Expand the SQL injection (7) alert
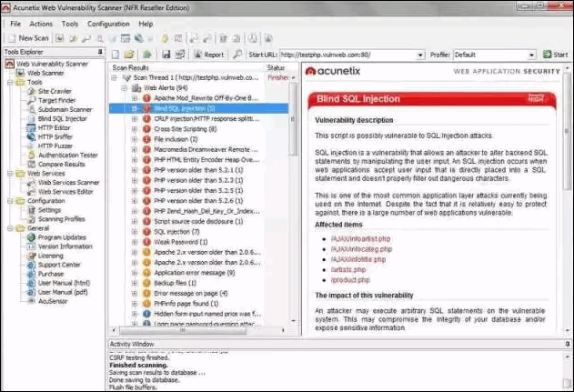Screen dimensions: 574x392 pyautogui.click(x=135, y=232)
